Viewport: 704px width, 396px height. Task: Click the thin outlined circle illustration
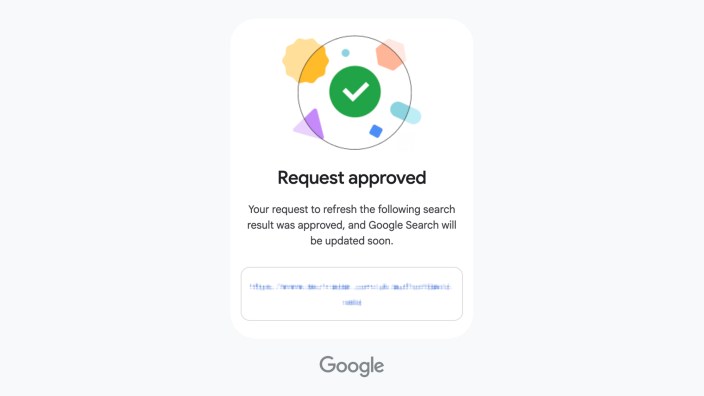pyautogui.click(x=355, y=92)
